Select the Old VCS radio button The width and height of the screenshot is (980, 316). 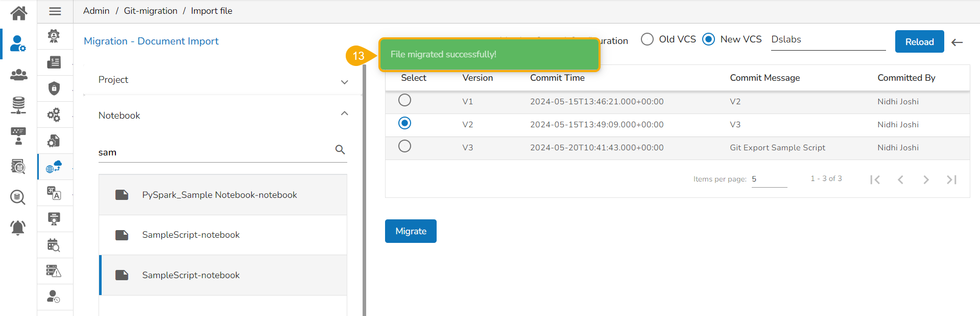point(647,39)
